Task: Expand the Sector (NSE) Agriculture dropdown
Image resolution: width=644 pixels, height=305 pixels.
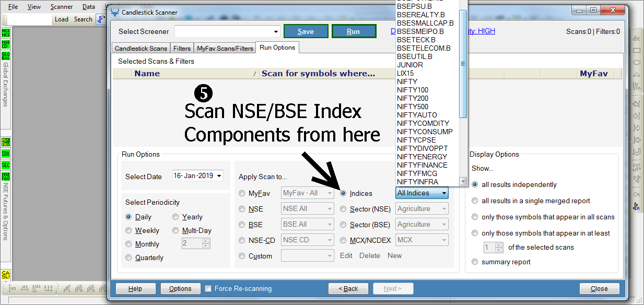Action: click(x=422, y=209)
